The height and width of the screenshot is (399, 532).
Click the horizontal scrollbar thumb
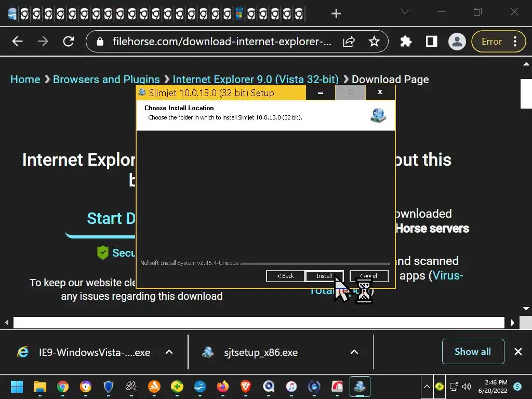pos(259,323)
